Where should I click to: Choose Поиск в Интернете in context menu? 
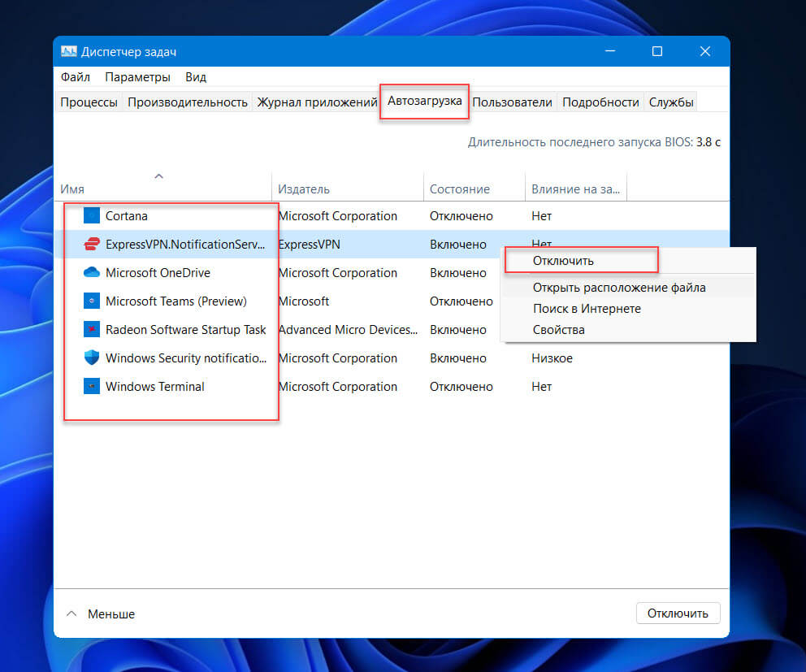587,309
